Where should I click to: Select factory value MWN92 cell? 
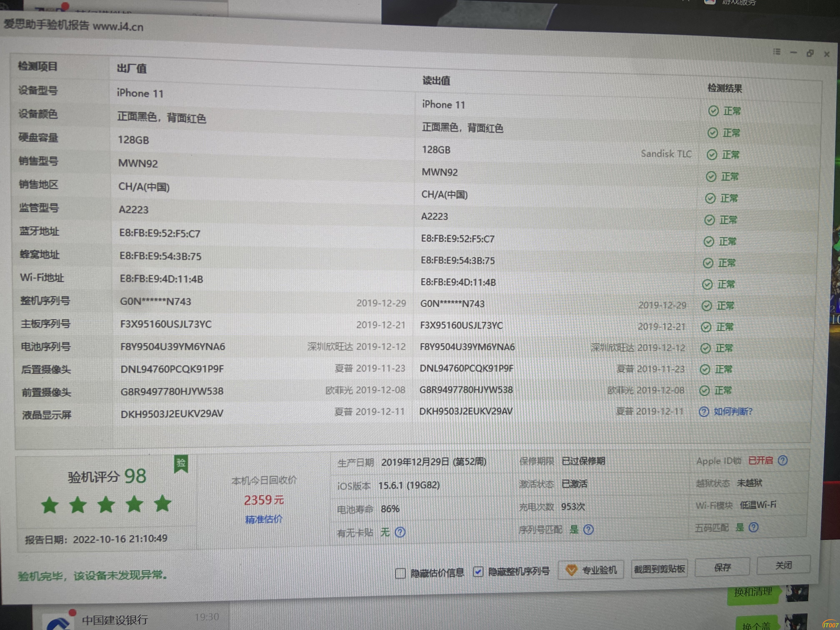138,163
